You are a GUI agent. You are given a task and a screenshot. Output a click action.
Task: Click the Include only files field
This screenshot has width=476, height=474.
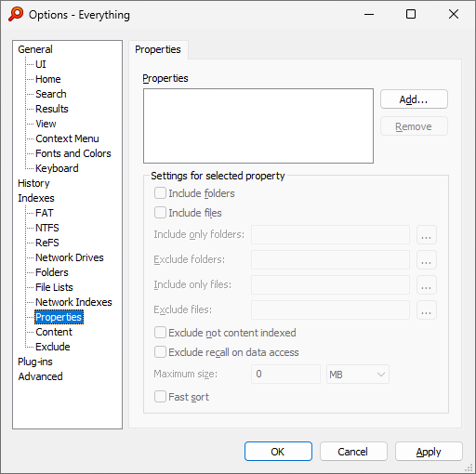pos(330,285)
